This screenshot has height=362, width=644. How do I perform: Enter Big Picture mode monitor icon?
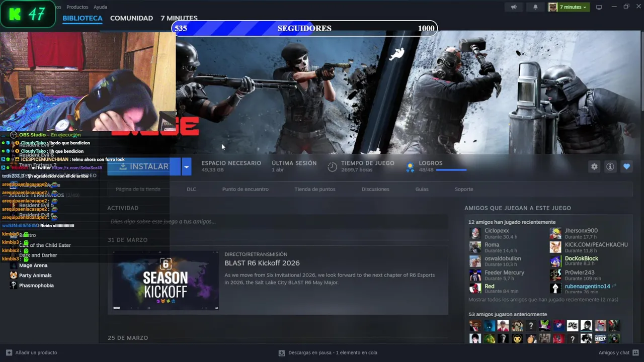pos(599,7)
